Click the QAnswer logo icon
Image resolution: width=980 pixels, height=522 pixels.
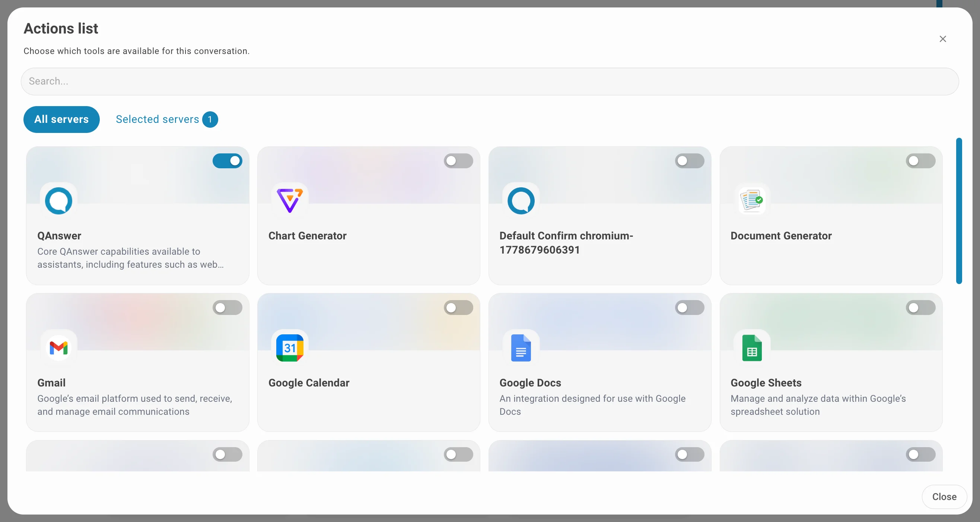coord(58,201)
